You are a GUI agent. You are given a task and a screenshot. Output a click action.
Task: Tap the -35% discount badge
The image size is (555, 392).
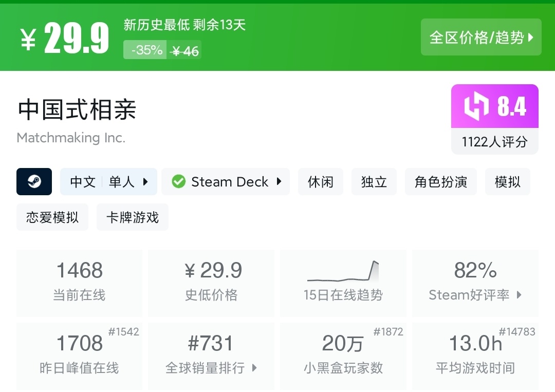click(x=146, y=50)
